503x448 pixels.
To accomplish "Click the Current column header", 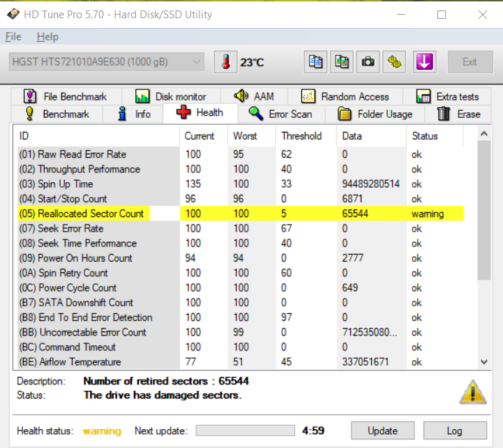I will click(204, 136).
